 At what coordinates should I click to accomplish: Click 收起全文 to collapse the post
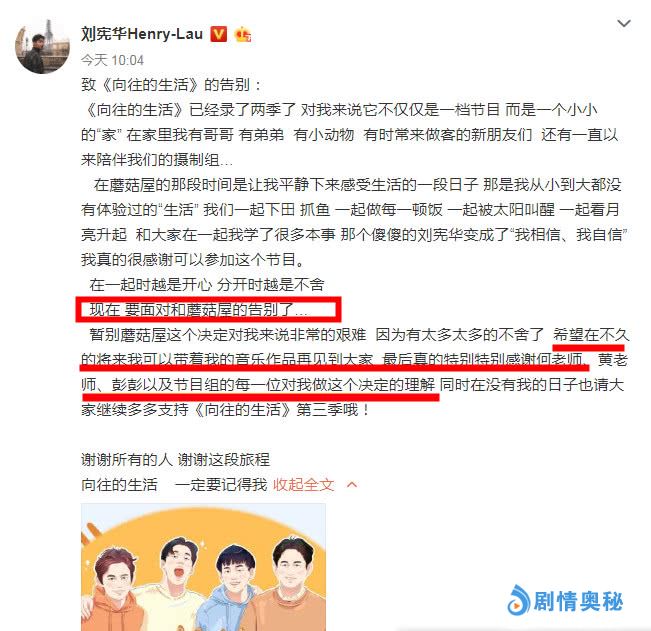click(x=303, y=484)
